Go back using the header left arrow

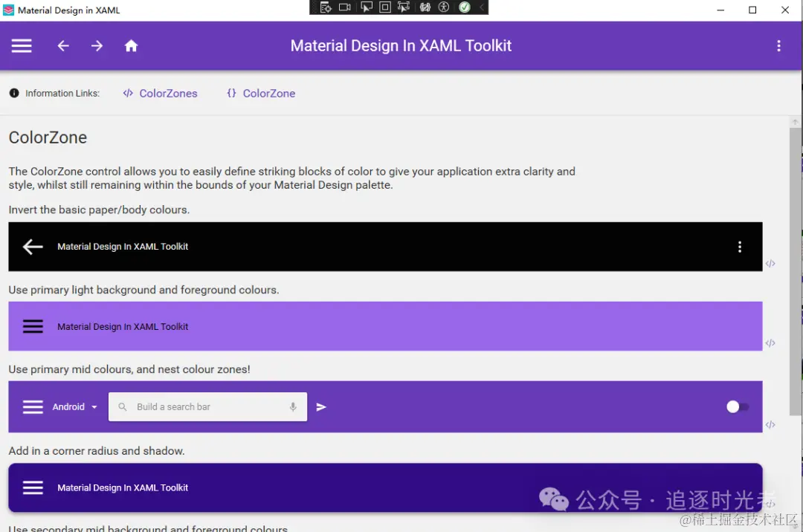pos(63,46)
